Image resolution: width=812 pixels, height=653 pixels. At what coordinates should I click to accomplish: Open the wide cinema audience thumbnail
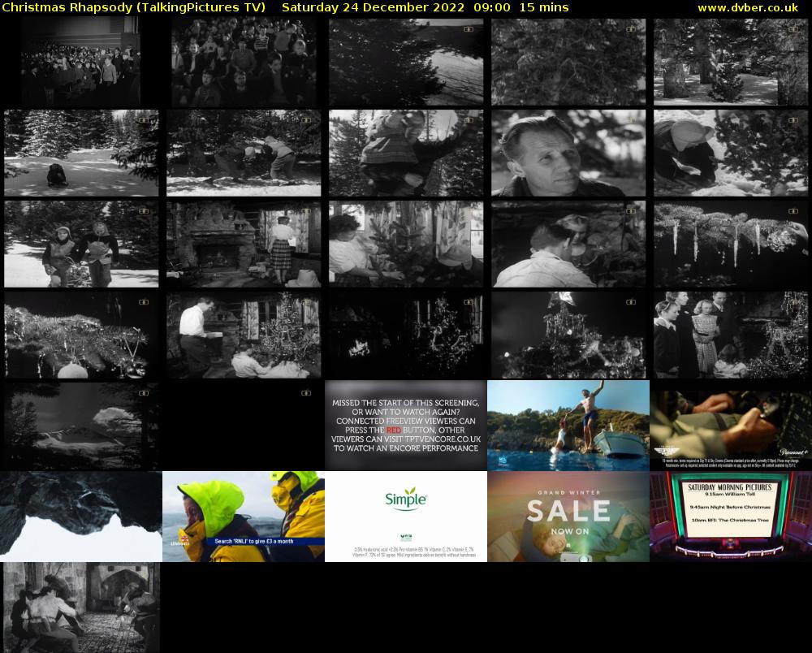point(80,62)
